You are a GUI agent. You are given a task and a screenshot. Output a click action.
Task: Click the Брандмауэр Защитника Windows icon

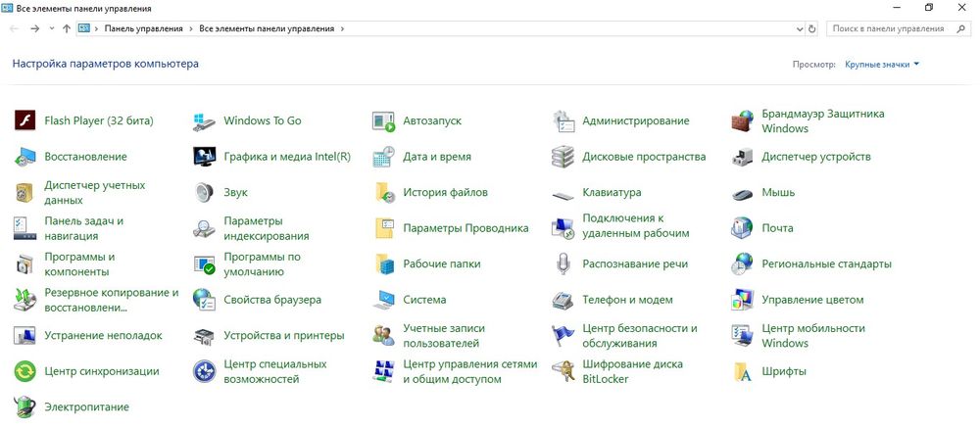[x=743, y=121]
